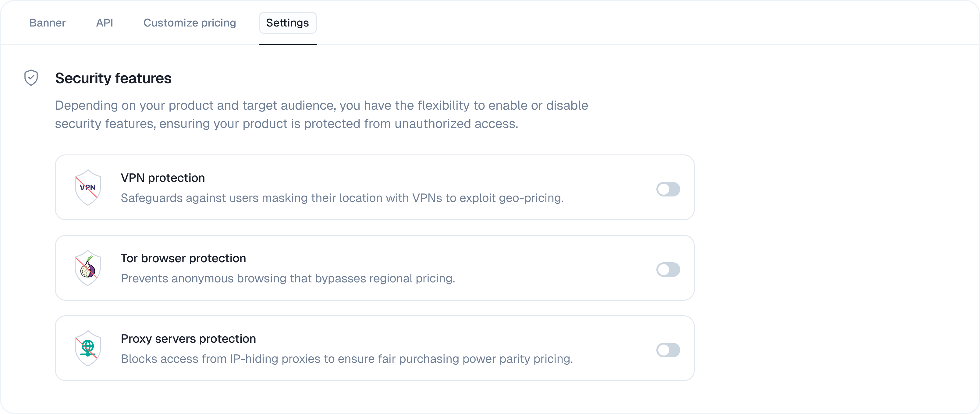Image resolution: width=980 pixels, height=414 pixels.
Task: Enable Tor browser protection
Action: (669, 270)
